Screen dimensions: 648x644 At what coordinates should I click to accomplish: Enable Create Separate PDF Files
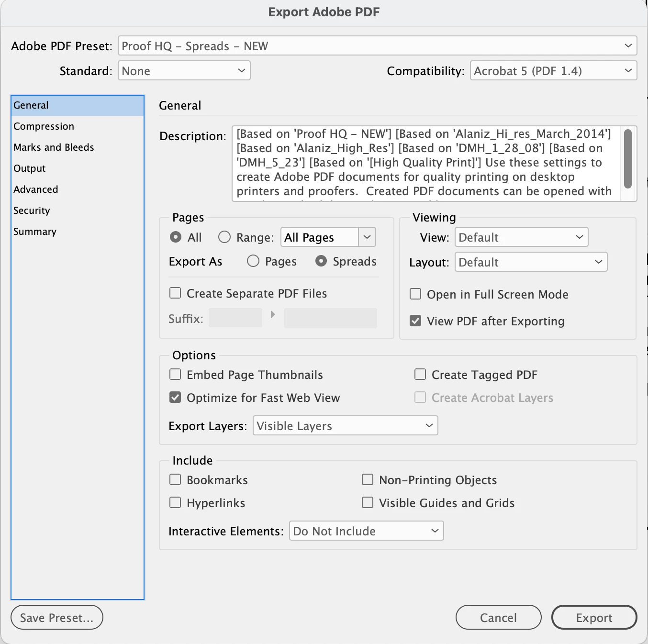point(175,293)
